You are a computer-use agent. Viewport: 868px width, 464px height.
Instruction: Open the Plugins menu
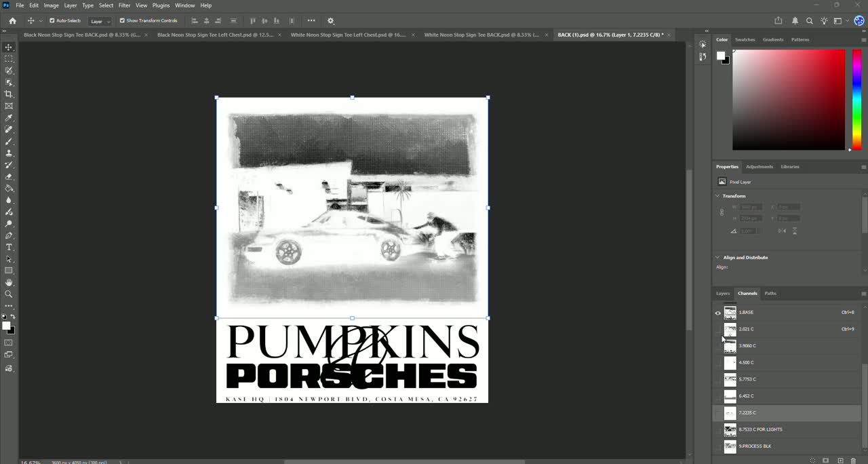pos(161,5)
